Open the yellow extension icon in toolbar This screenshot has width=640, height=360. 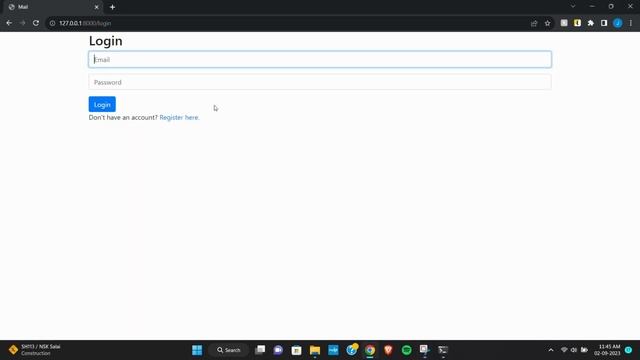pyautogui.click(x=577, y=23)
